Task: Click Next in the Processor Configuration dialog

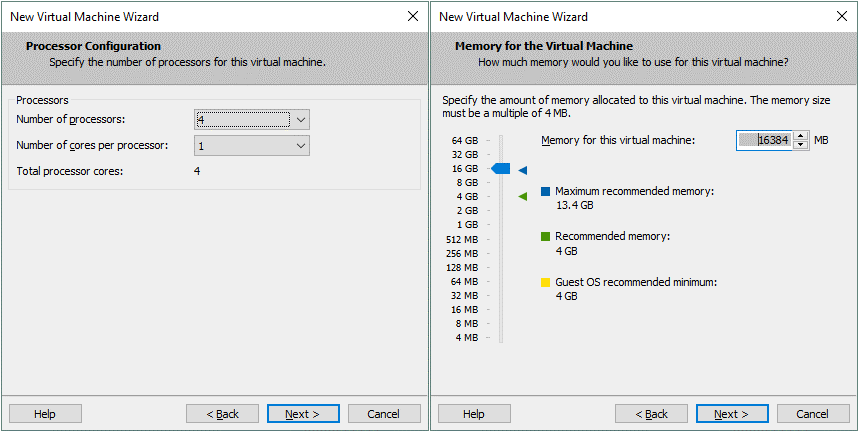Action: pyautogui.click(x=303, y=414)
